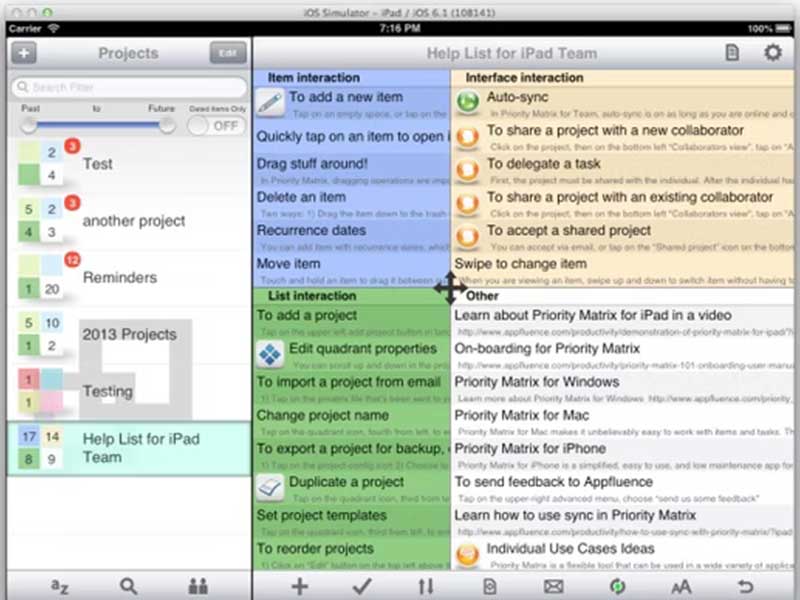The width and height of the screenshot is (800, 600).
Task: Tap the undo arrow icon
Action: (x=745, y=586)
